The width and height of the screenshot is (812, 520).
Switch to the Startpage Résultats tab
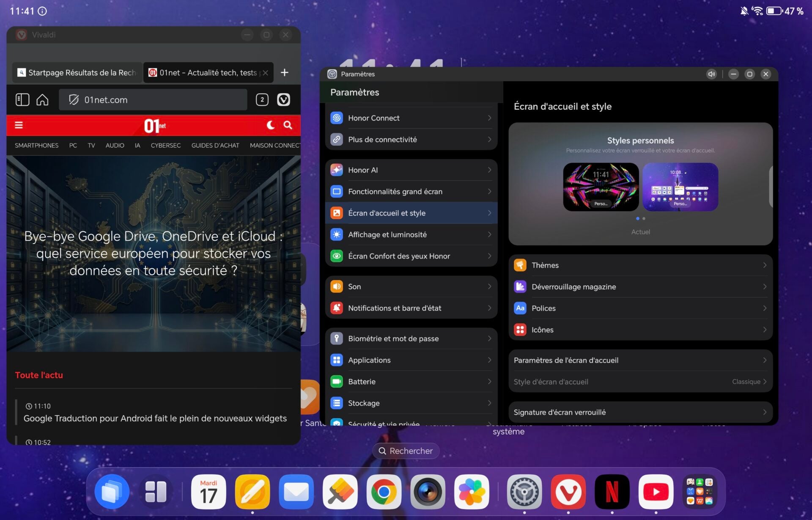(77, 73)
